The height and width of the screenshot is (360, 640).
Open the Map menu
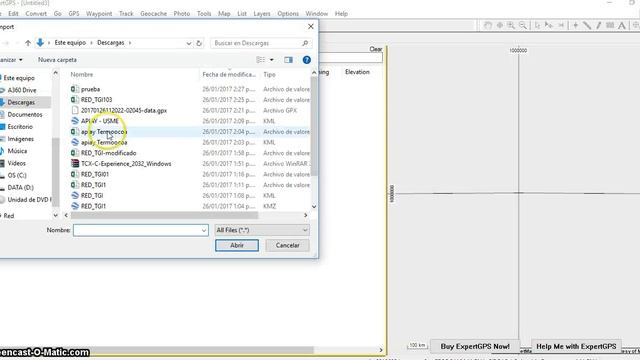[224, 13]
